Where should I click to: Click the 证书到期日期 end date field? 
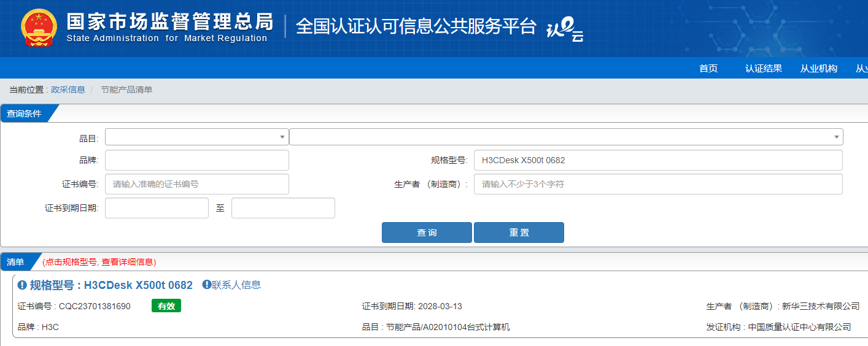click(283, 208)
